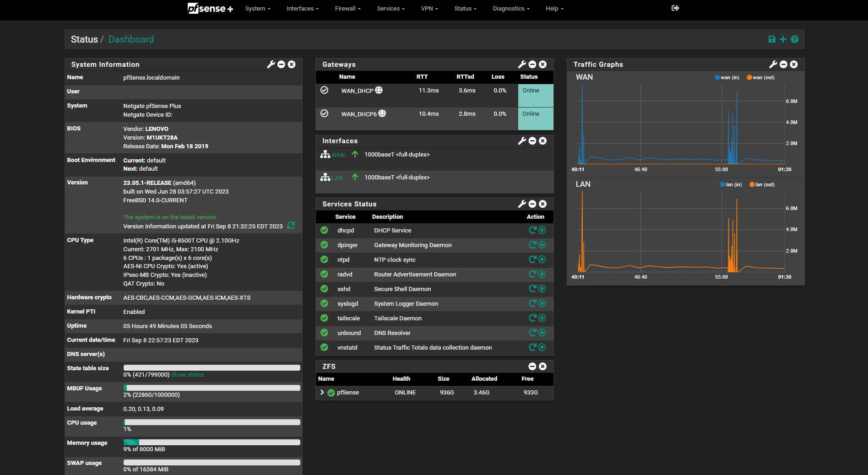Click the WAN traffic graph area
The image size is (868, 475).
[x=681, y=124]
